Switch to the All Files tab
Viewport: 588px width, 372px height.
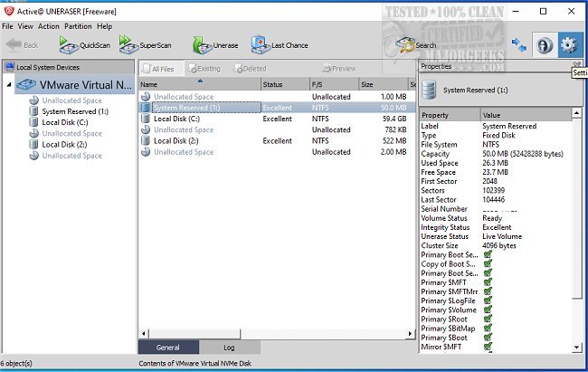point(162,69)
